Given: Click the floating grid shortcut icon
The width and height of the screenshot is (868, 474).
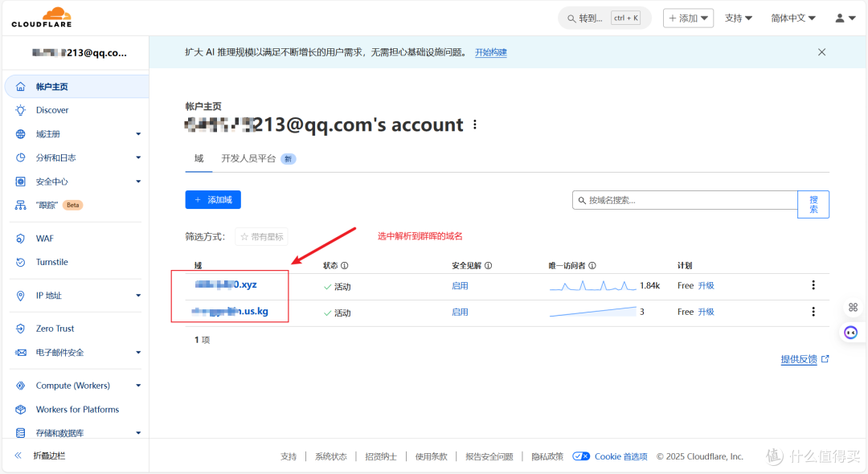Looking at the screenshot, I should tap(853, 307).
